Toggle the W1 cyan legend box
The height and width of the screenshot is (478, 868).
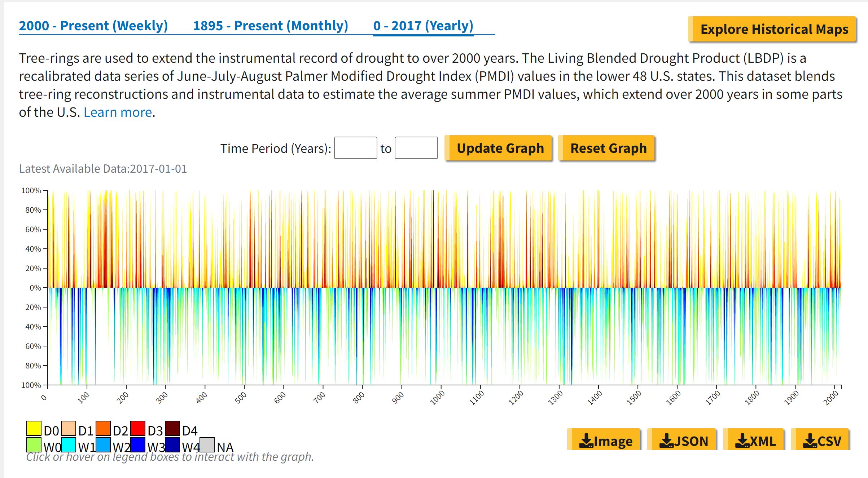[x=69, y=445]
